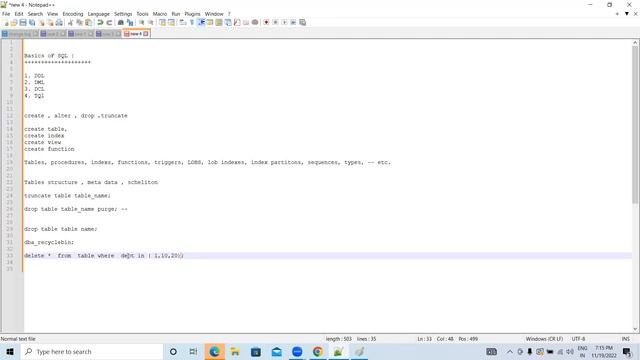
Task: Toggle the indent guide toolbar button
Action: point(201,22)
